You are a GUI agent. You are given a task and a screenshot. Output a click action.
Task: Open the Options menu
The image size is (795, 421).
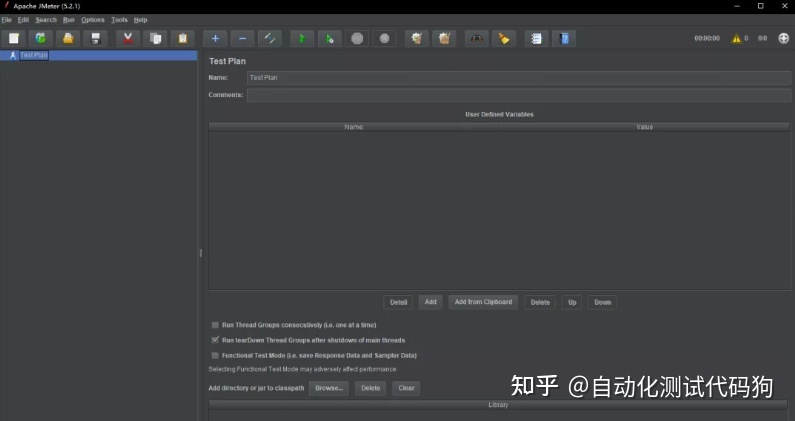93,20
